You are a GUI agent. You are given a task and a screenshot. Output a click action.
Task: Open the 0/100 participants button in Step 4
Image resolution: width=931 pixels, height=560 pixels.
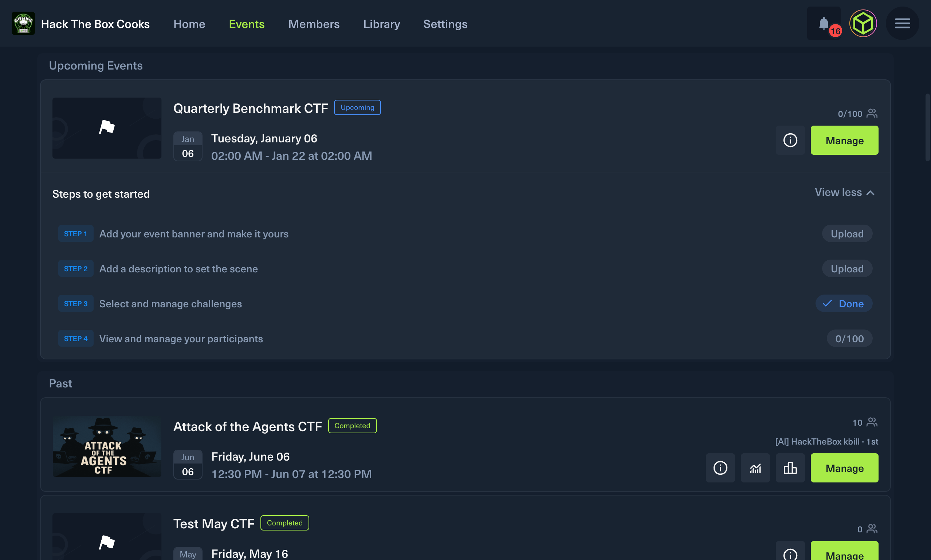(x=849, y=339)
